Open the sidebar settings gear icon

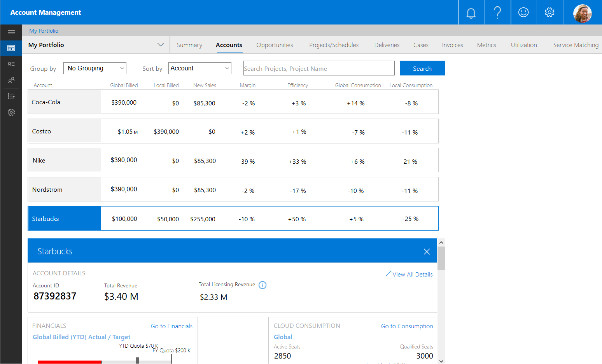pyautogui.click(x=11, y=112)
